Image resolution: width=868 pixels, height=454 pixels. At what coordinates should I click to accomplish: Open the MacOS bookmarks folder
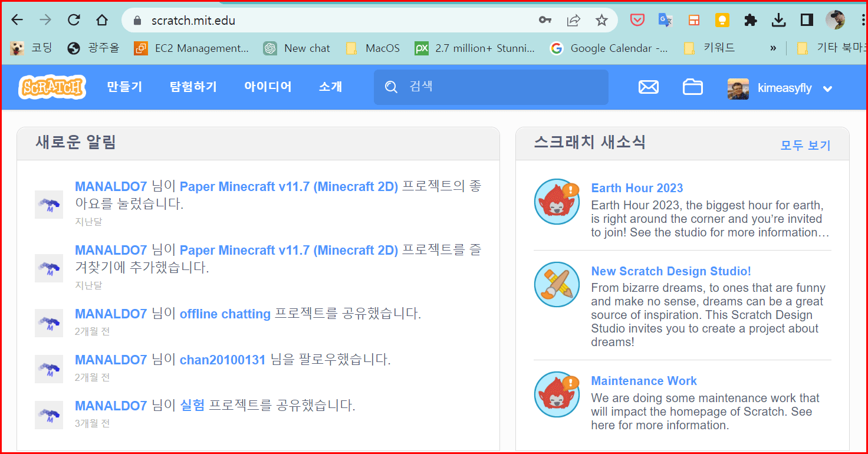[373, 48]
